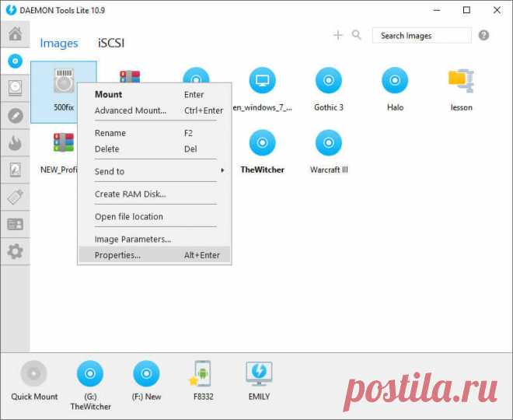513x420 pixels.
Task: Choose Properties... in context menu
Action: coord(155,255)
